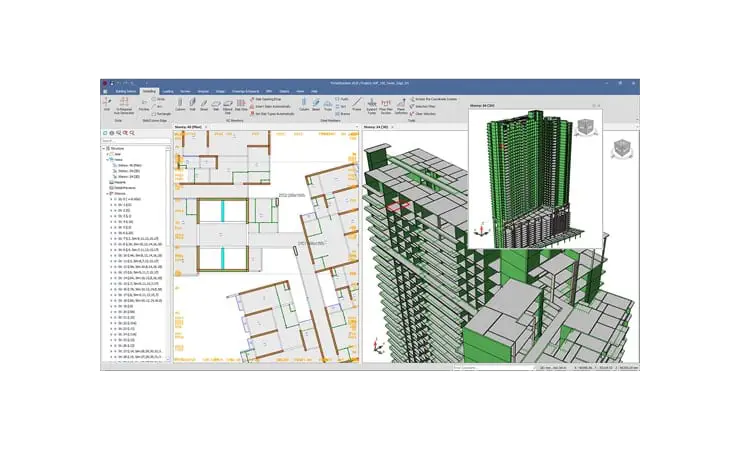The height and width of the screenshot is (450, 740).
Task: Select the steel Truss tool
Action: coord(328,104)
